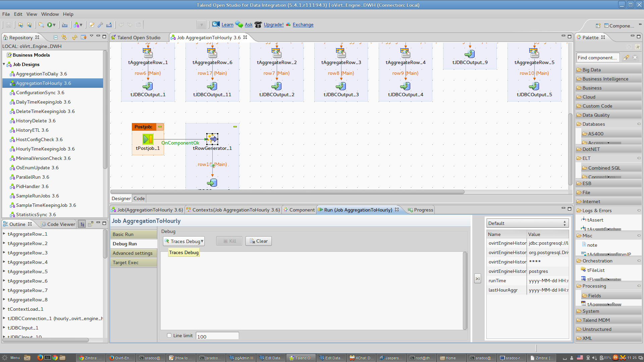Click the Exchange link
The image size is (644, 362).
[303, 25]
